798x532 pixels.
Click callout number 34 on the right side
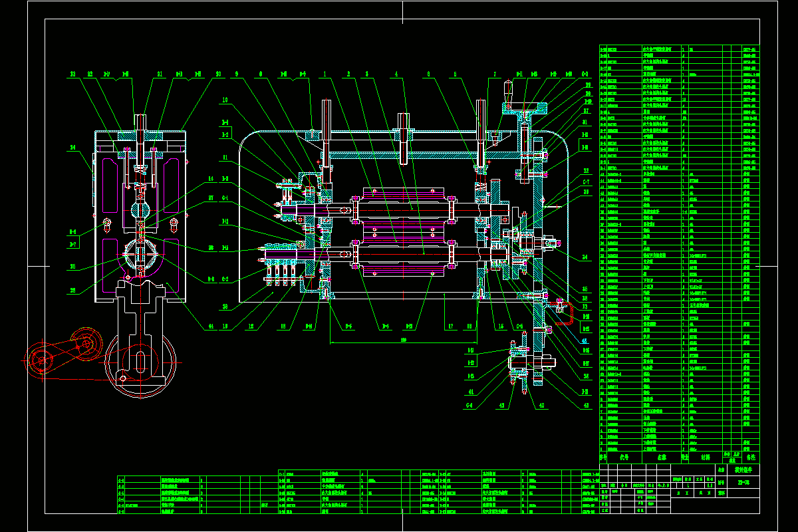[x=585, y=256]
